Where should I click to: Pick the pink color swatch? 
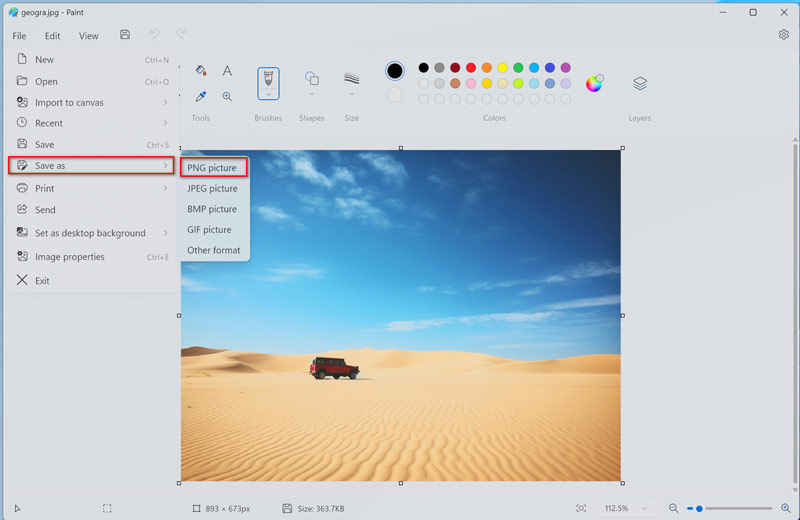(471, 83)
